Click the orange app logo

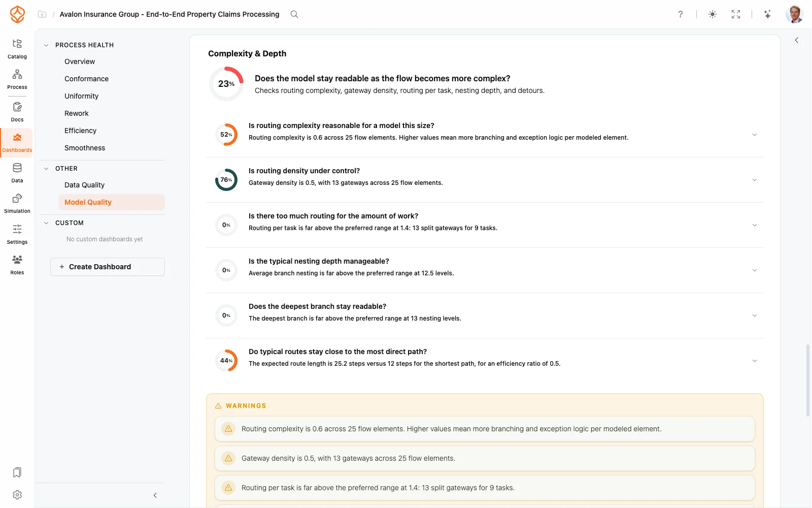[x=17, y=14]
